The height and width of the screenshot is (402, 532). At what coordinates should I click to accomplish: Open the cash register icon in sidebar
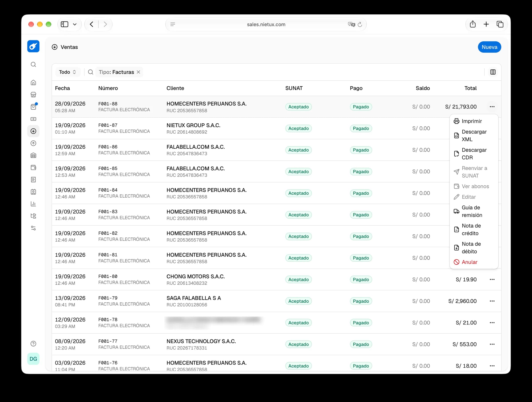33,119
